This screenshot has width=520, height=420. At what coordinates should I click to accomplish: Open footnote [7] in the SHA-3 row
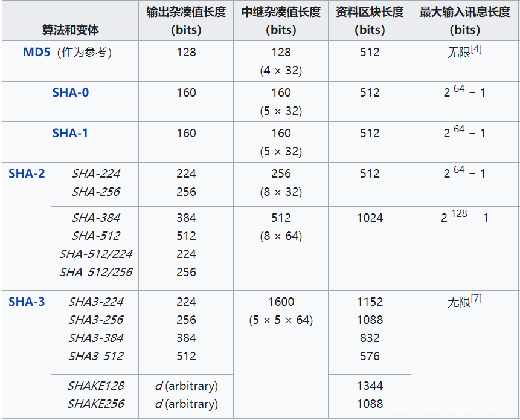(x=477, y=299)
